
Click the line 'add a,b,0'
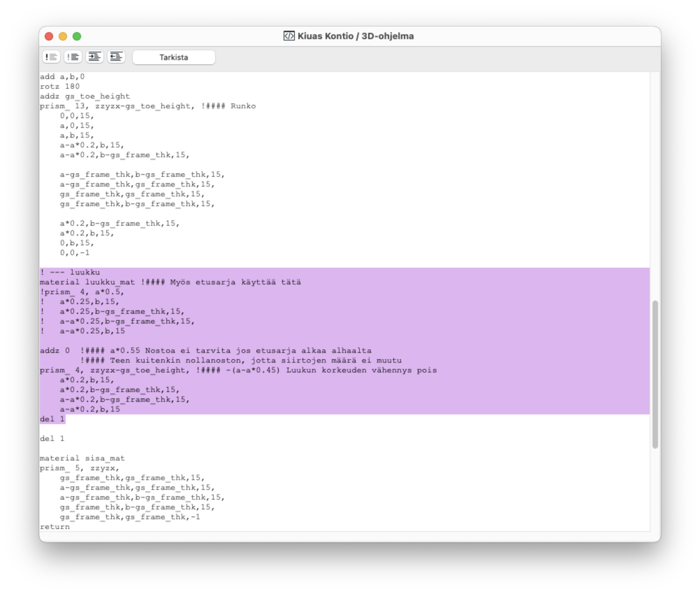click(62, 77)
